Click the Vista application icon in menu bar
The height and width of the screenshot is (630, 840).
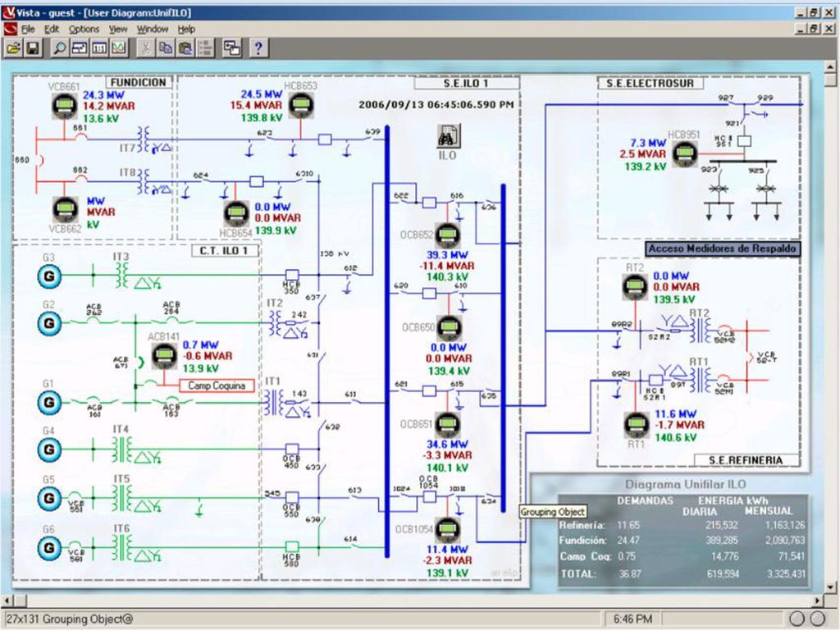pos(10,29)
